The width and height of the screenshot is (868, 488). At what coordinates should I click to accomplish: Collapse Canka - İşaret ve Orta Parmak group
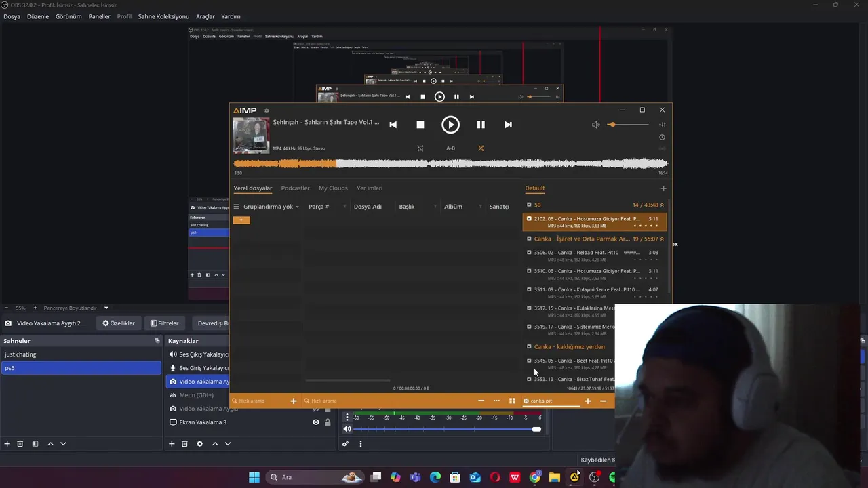coord(662,239)
